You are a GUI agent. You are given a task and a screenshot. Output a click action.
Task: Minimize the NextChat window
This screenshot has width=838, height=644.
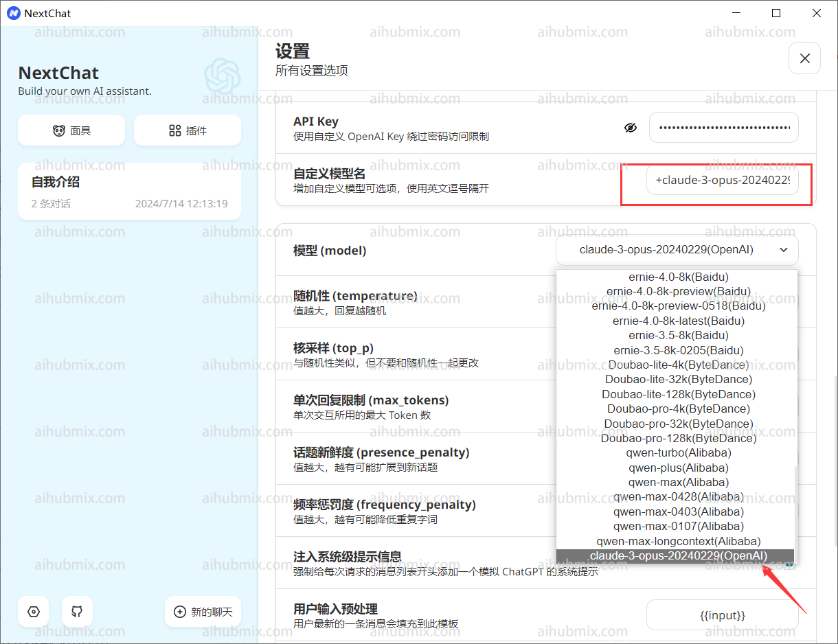point(736,13)
